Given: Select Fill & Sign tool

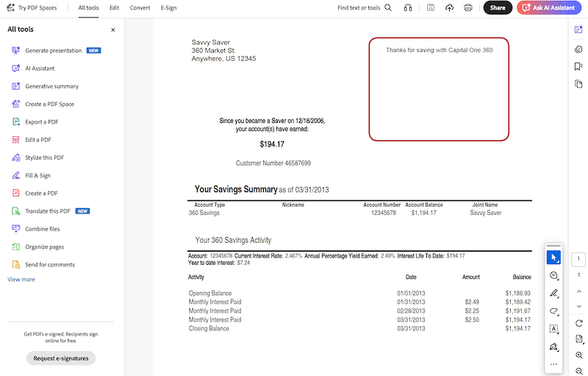Looking at the screenshot, I should coord(31,175).
